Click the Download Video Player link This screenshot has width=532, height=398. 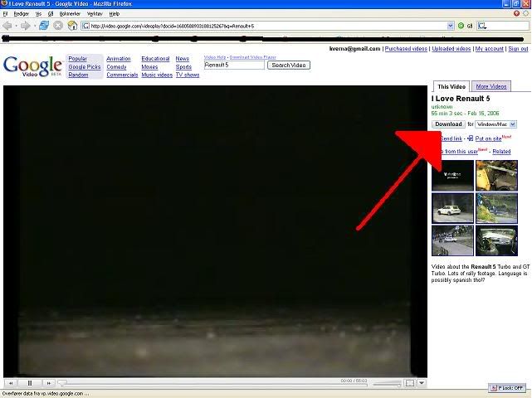[253, 57]
